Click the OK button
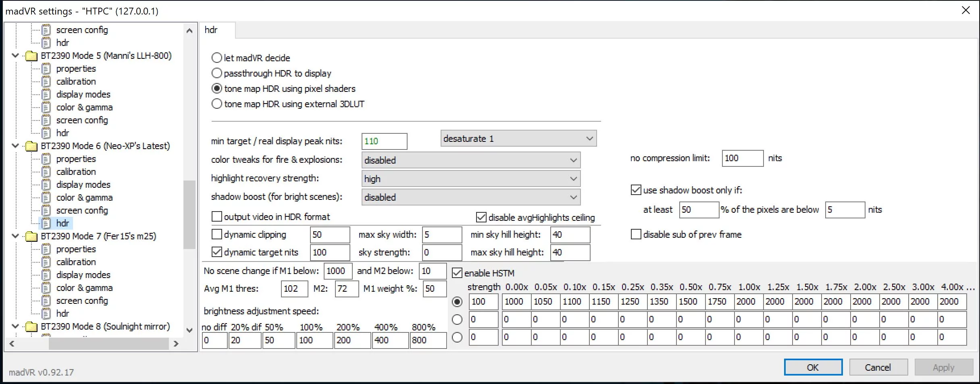This screenshot has height=384, width=980. pyautogui.click(x=813, y=367)
